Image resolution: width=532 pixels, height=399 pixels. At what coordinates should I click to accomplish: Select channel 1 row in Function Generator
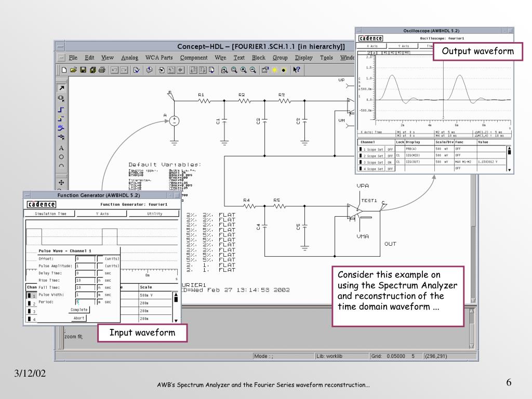(31, 295)
